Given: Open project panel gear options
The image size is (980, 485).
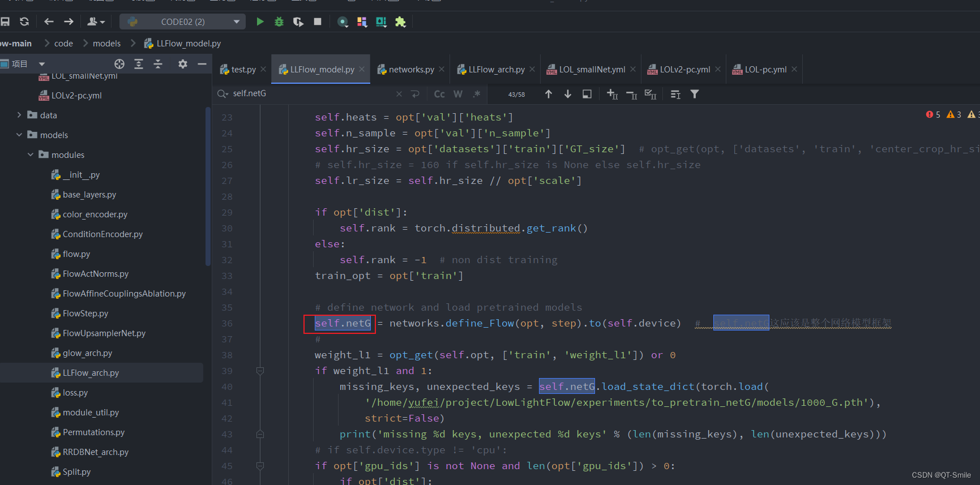Looking at the screenshot, I should click(182, 64).
